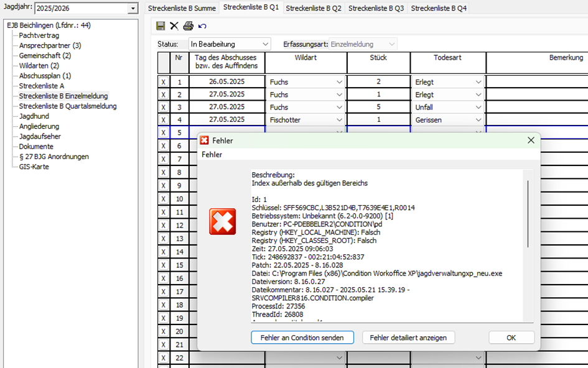The height and width of the screenshot is (368, 588).
Task: Open Todesart dropdown showing Unfall
Action: (x=478, y=107)
